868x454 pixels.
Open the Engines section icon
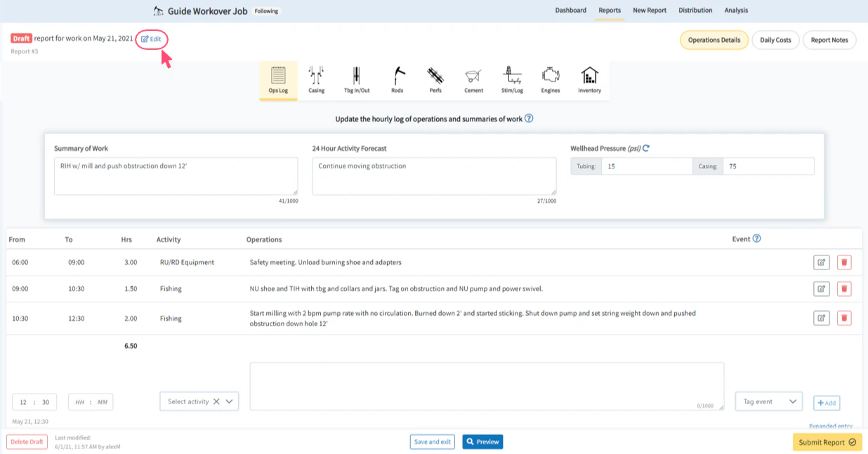point(551,81)
